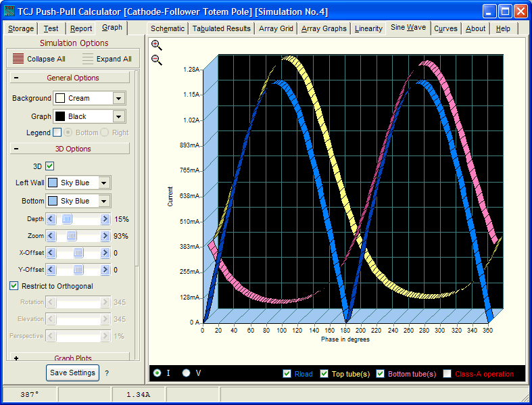Open the Background color dropdown
The image size is (532, 405).
119,98
